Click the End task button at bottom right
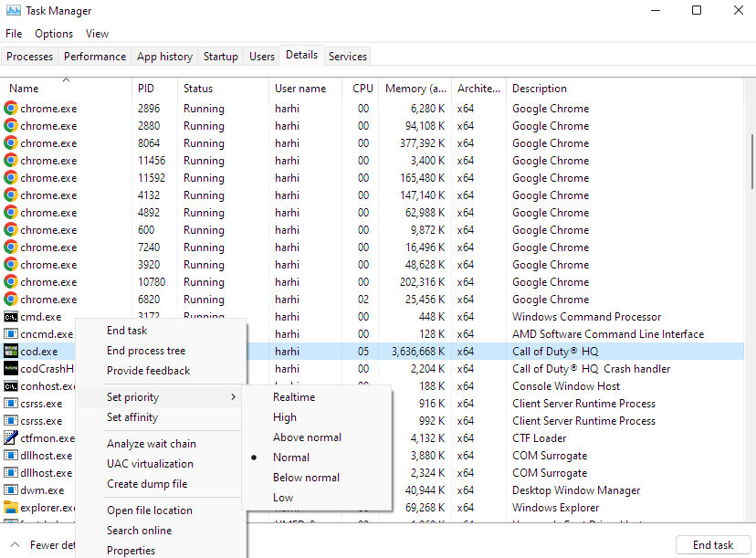756x558 pixels. tap(712, 545)
